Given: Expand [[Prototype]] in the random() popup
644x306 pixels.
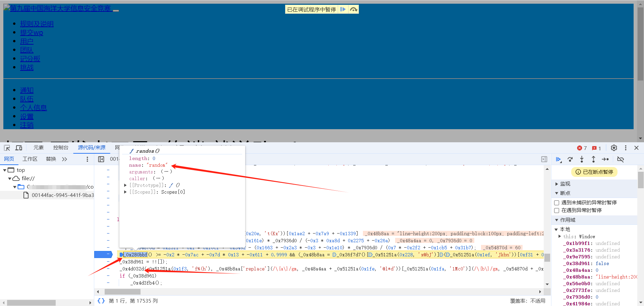Looking at the screenshot, I should pyautogui.click(x=125, y=185).
